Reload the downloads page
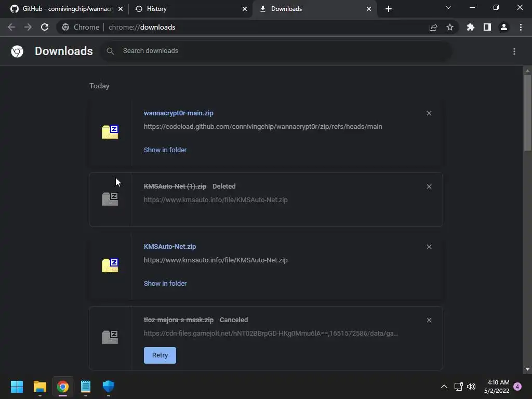532x399 pixels. coord(45,27)
